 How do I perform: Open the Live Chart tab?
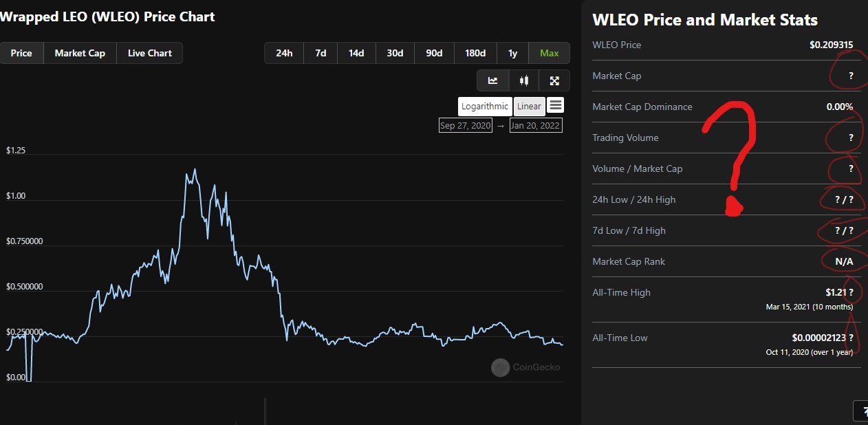[150, 53]
